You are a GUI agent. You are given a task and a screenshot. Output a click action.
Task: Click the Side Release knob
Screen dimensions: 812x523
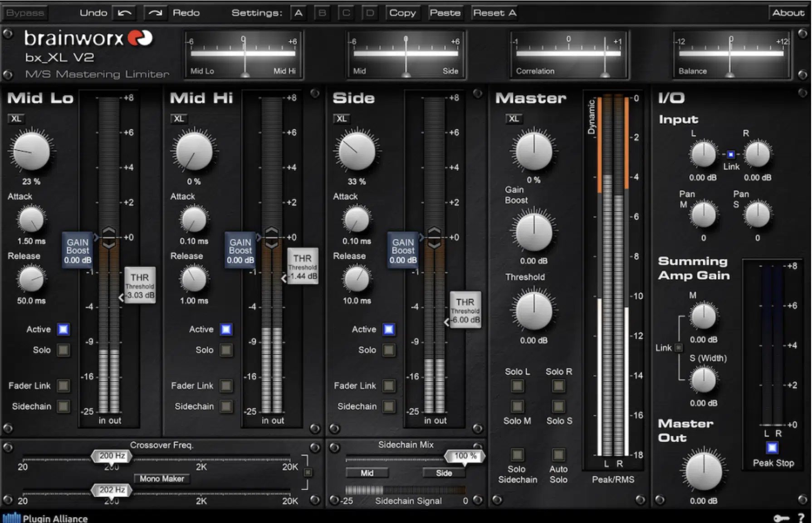pyautogui.click(x=357, y=279)
